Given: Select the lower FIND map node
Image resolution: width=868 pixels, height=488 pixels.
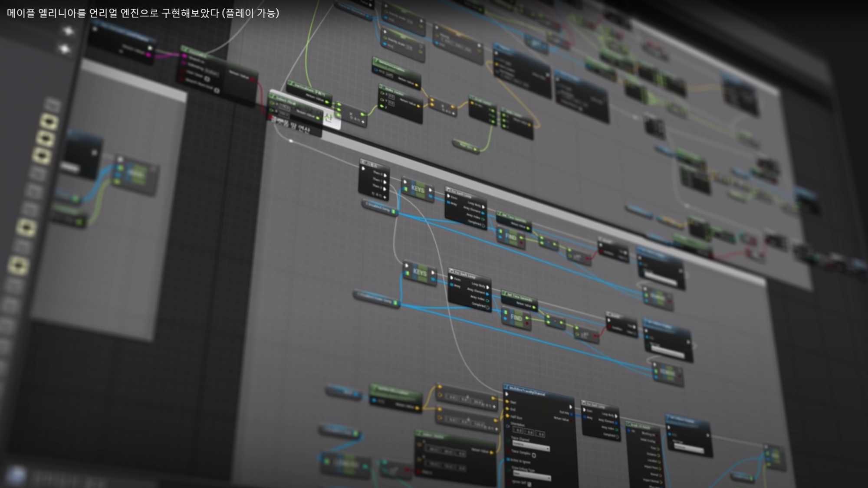Looking at the screenshot, I should [x=516, y=318].
